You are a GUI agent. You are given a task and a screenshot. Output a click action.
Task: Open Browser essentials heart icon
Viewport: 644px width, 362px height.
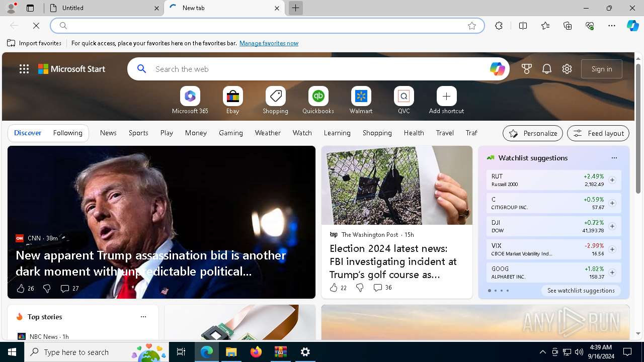(x=590, y=26)
